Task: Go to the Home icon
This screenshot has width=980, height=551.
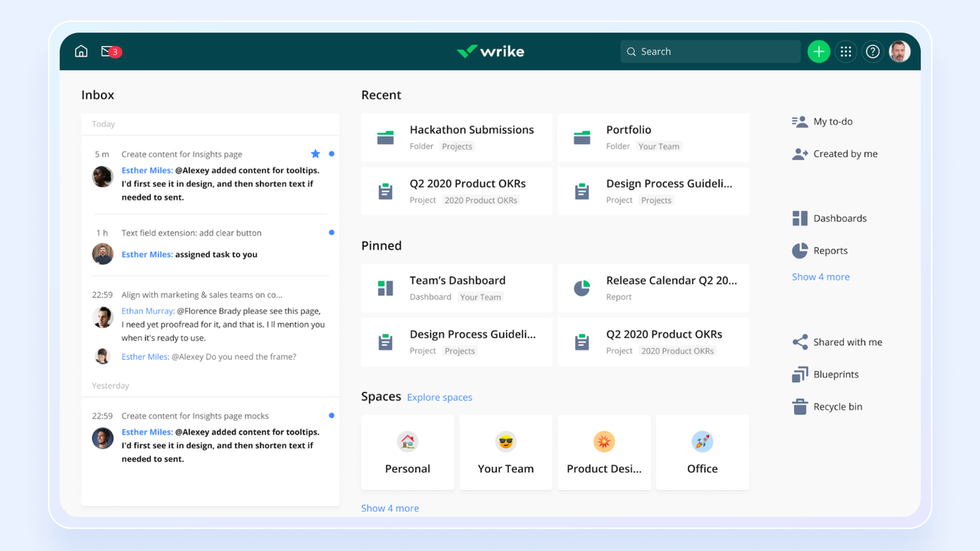Action: point(81,51)
